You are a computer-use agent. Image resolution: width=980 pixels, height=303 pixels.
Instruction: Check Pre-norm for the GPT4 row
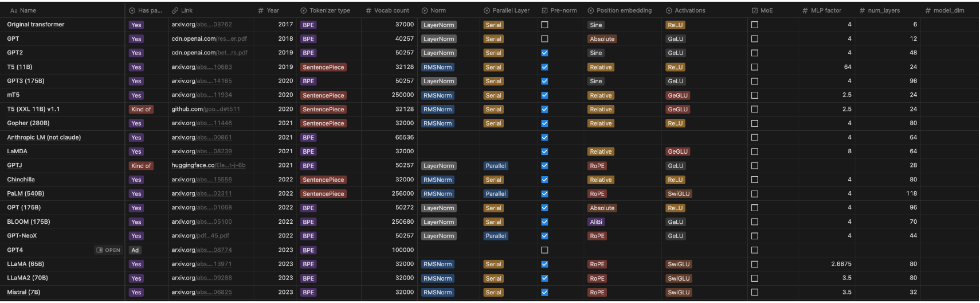click(x=544, y=250)
